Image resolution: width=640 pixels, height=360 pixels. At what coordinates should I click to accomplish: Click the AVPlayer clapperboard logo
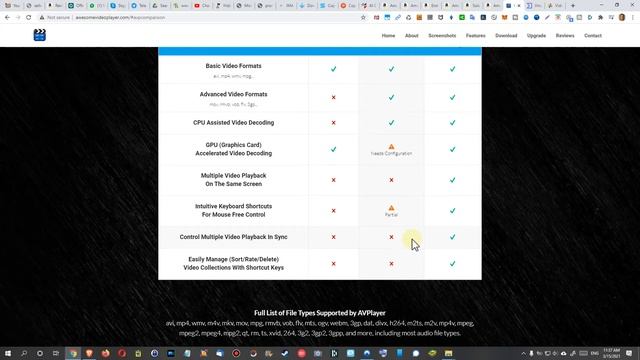40,35
